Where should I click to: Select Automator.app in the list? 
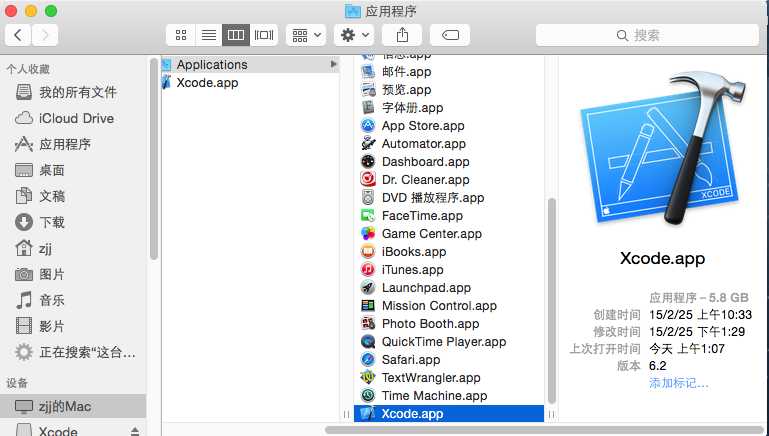(x=449, y=144)
